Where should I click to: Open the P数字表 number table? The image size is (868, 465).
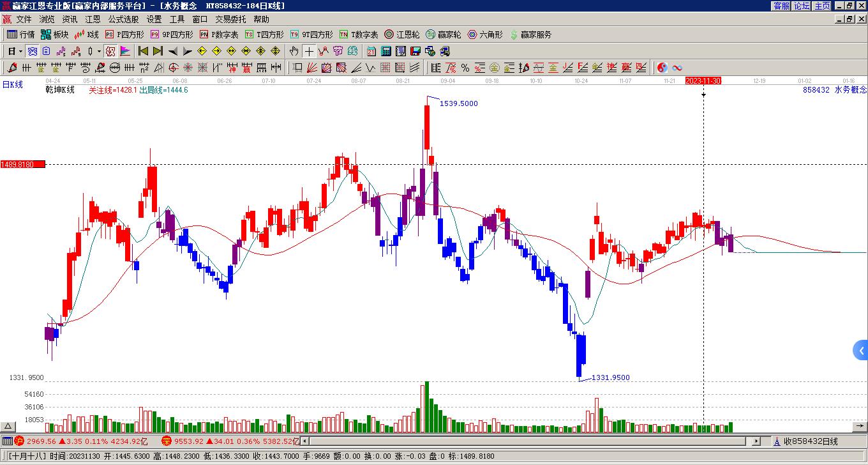coord(219,34)
